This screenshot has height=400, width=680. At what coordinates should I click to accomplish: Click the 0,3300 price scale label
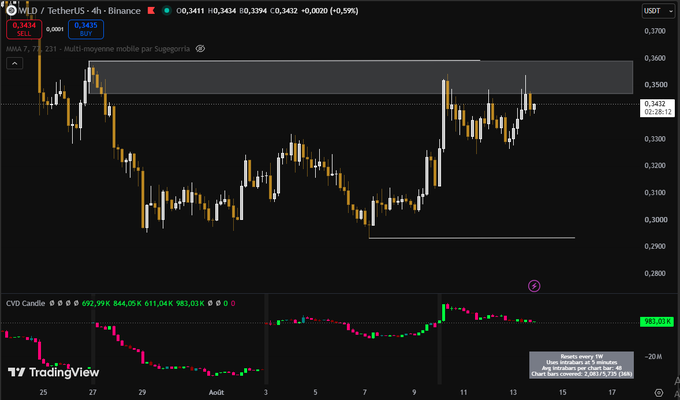tap(655, 139)
